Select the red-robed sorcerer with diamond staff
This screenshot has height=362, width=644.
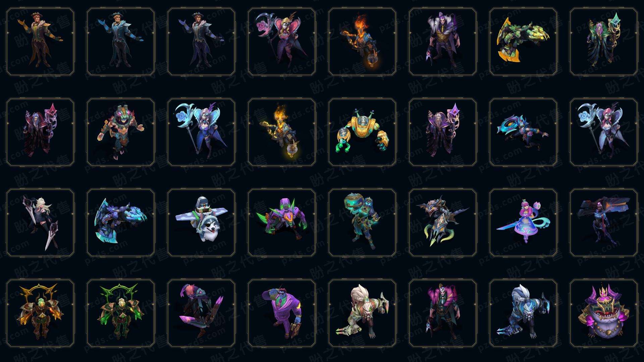pyautogui.click(x=40, y=132)
